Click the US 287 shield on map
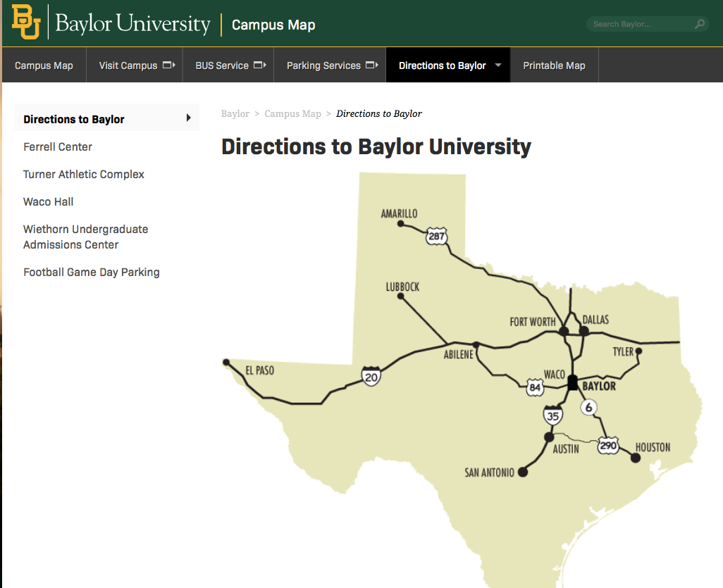723x588 pixels. (x=437, y=236)
